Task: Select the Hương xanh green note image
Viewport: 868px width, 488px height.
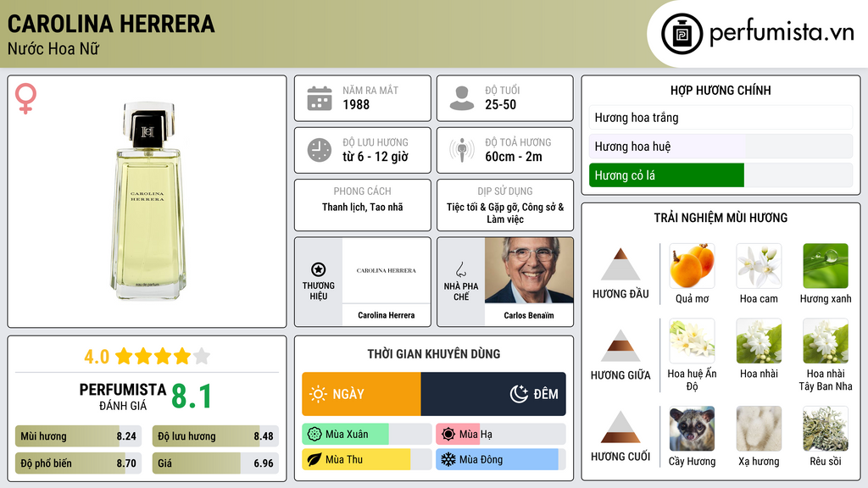Action: coord(826,266)
